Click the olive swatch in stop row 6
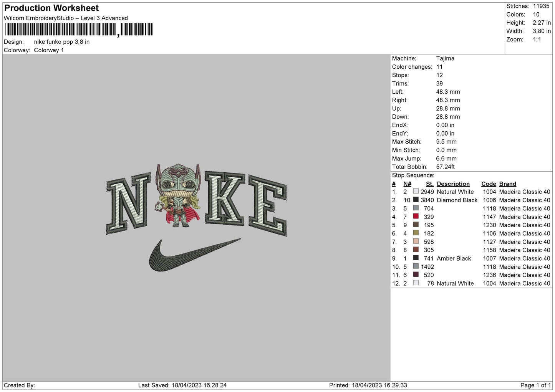This screenshot has width=555, height=392. [x=416, y=233]
